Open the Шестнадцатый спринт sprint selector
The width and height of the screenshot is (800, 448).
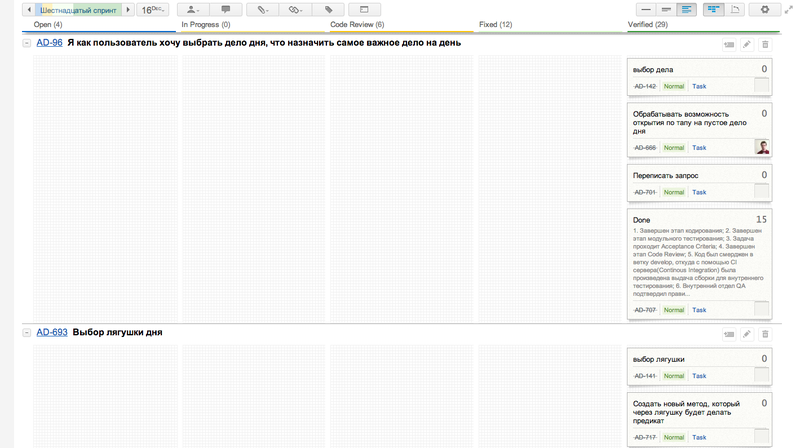pos(79,10)
